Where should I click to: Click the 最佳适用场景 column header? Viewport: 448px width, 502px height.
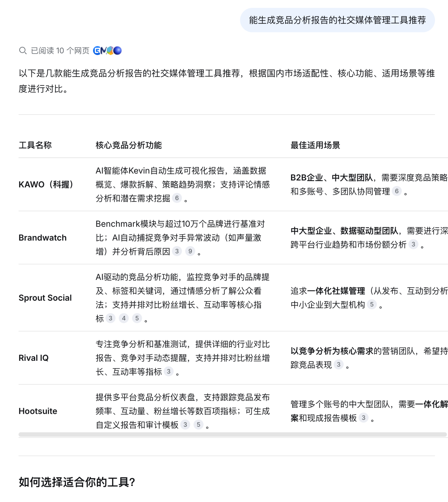click(315, 145)
